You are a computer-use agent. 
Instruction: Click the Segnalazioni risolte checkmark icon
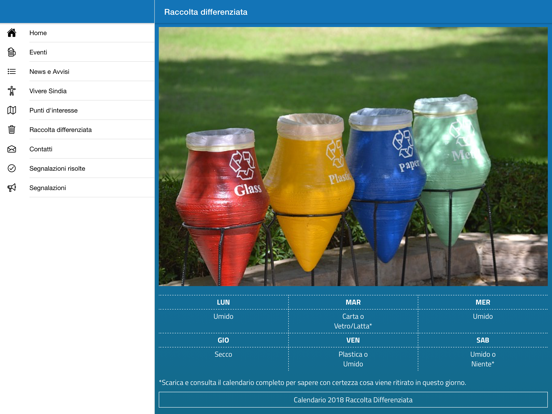12,168
